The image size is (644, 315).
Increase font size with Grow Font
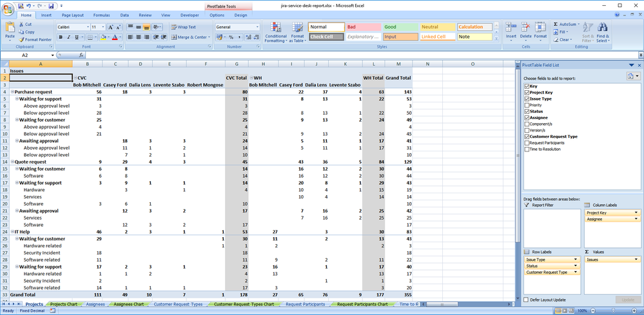pos(110,27)
